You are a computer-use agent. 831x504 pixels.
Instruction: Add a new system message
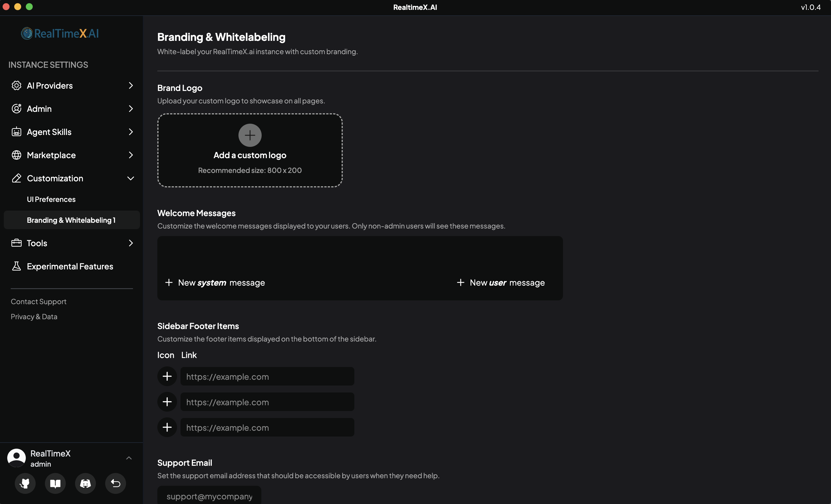click(x=215, y=282)
